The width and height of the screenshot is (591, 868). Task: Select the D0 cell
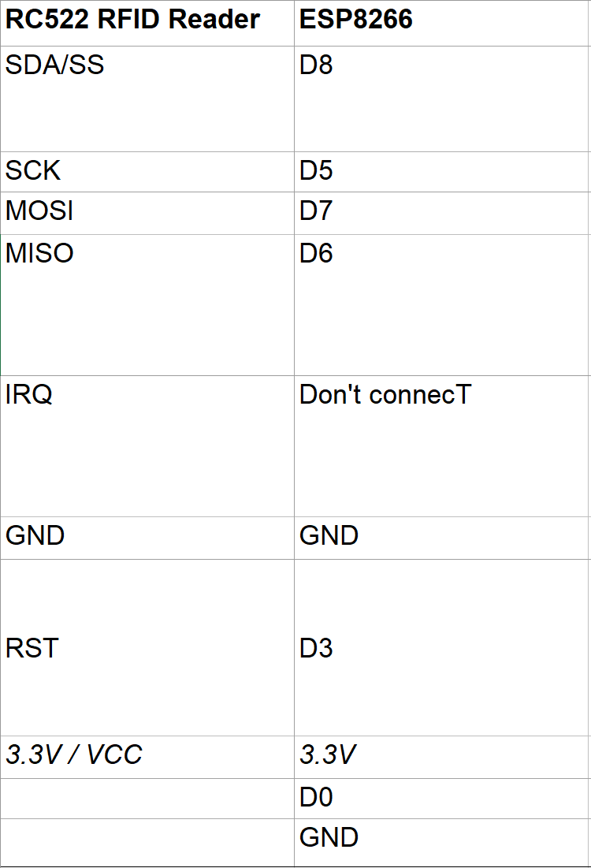click(x=317, y=798)
